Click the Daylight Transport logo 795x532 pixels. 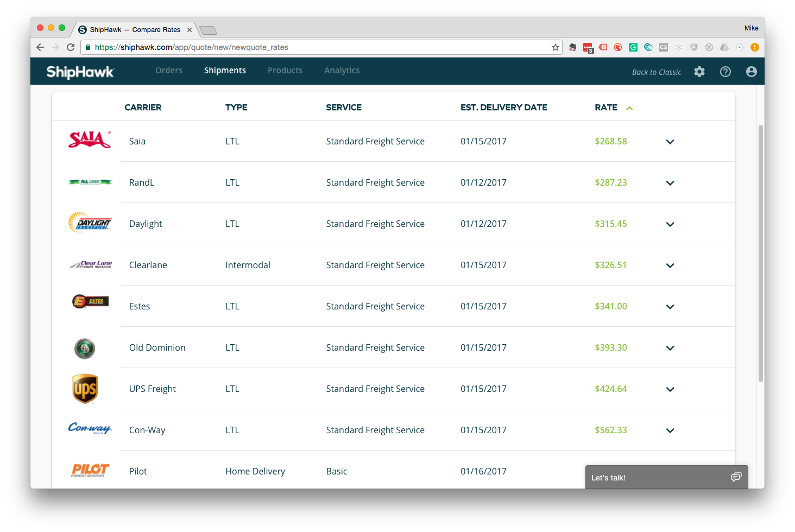[x=90, y=223]
